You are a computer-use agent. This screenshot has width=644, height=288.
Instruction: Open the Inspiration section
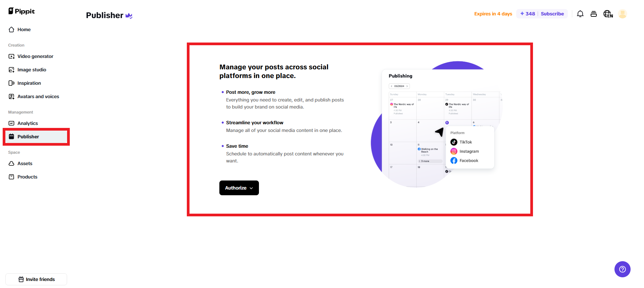coord(30,83)
